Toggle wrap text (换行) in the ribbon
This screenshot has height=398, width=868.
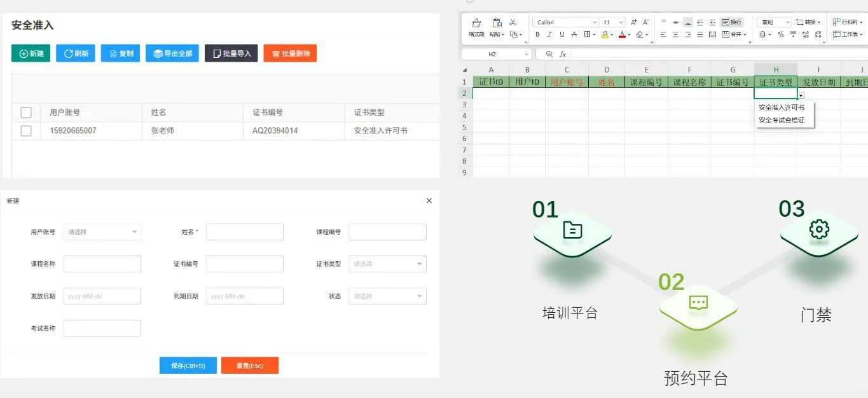(x=731, y=21)
